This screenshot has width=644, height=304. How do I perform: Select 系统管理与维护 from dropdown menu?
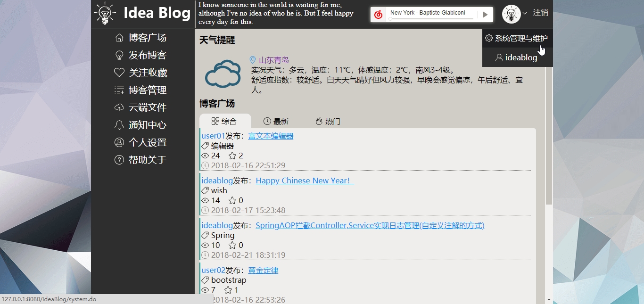[518, 38]
